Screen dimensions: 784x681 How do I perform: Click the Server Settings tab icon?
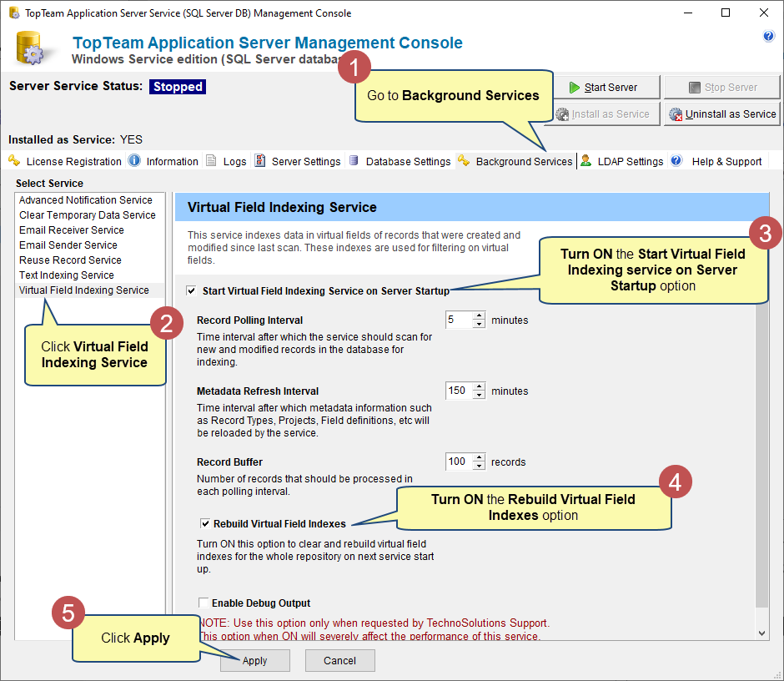tap(260, 160)
